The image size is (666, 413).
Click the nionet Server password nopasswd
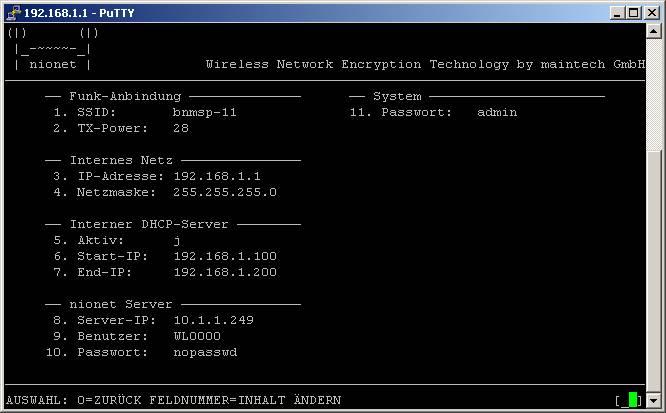[x=205, y=353]
